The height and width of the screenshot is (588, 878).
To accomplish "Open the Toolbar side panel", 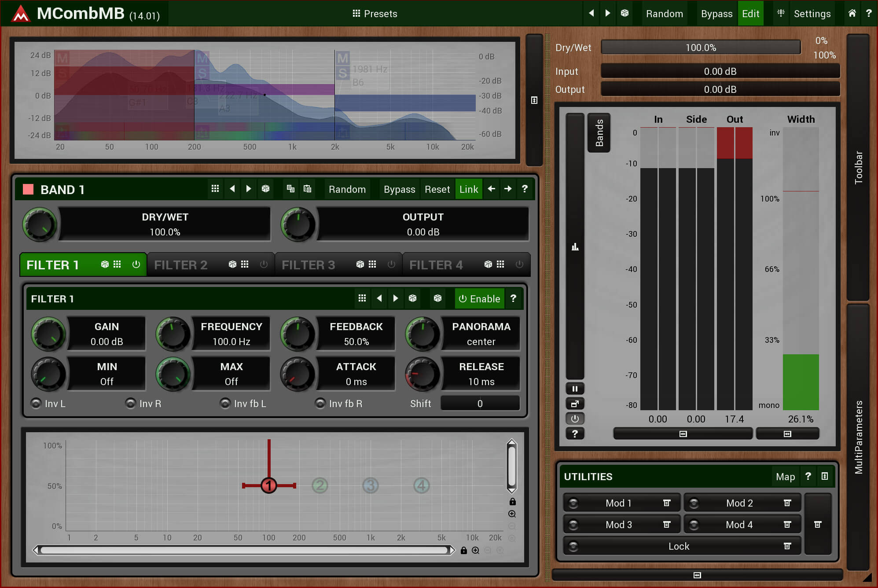I will click(x=858, y=167).
